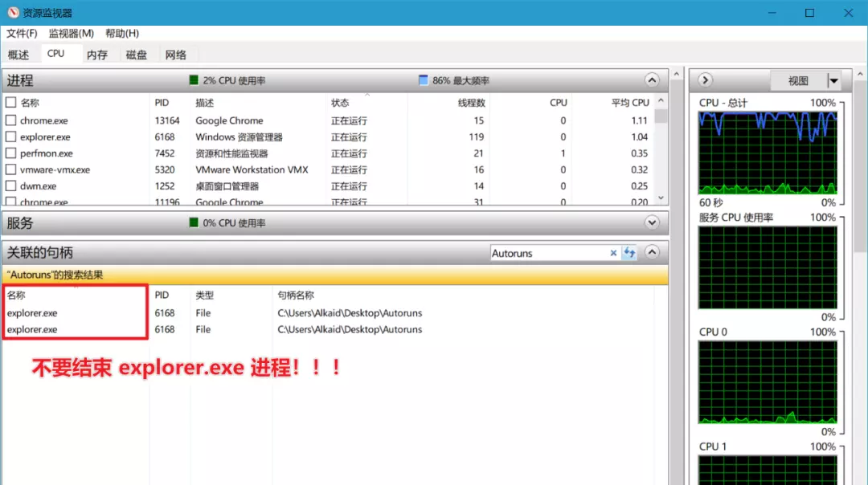Image resolution: width=868 pixels, height=485 pixels.
Task: Click the CPU - 总计 graph
Action: coord(768,153)
